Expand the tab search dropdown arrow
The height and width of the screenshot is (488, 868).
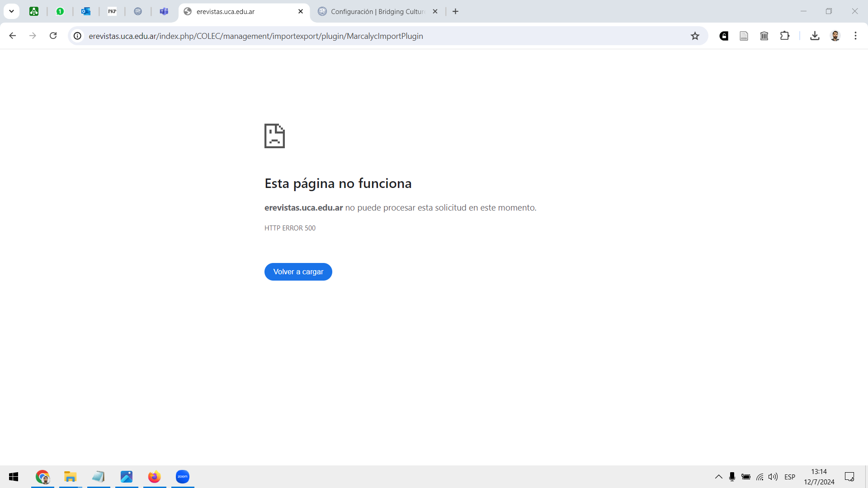pos(12,11)
